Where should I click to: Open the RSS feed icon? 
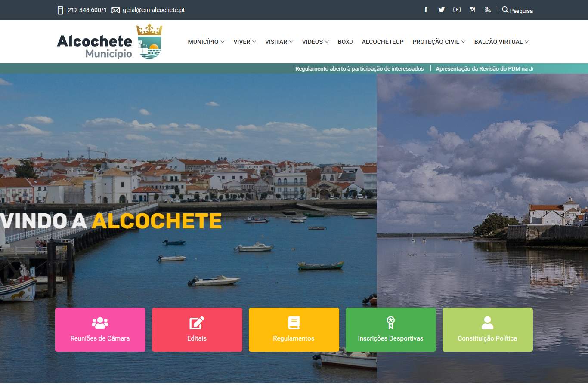pyautogui.click(x=488, y=9)
